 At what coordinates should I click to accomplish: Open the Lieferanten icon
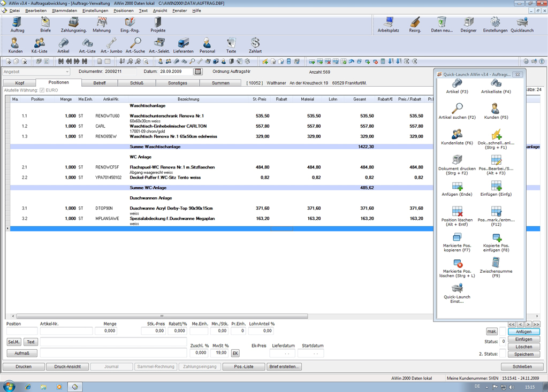183,44
